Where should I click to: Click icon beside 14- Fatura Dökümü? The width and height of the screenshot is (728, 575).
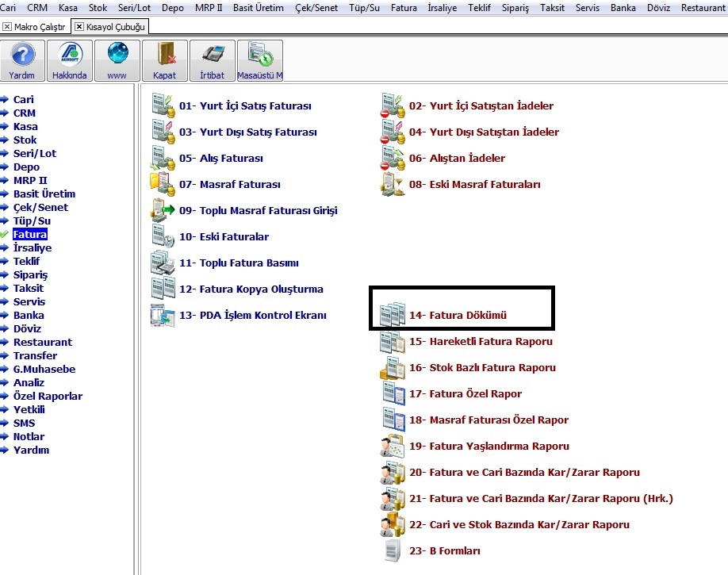tap(393, 314)
